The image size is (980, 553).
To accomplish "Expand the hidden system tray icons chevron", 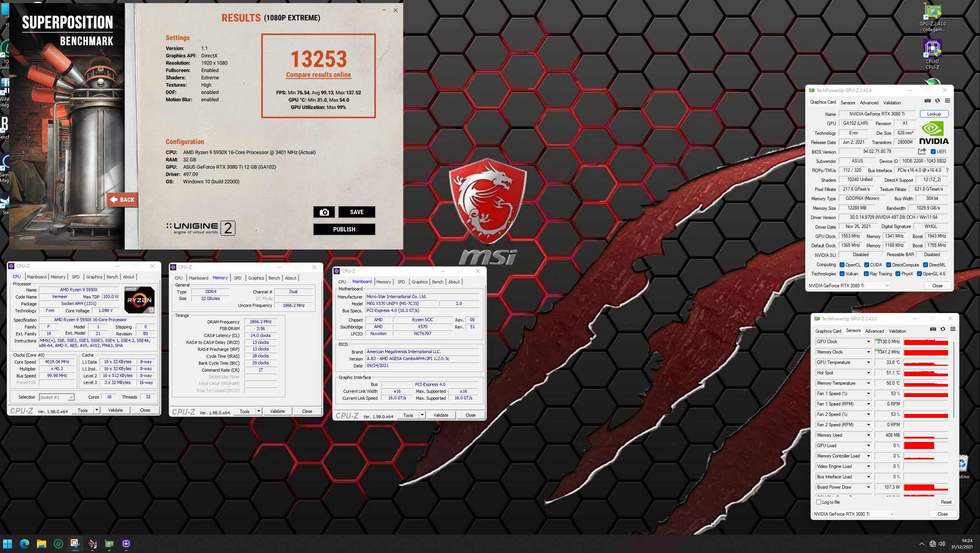I will coord(922,544).
